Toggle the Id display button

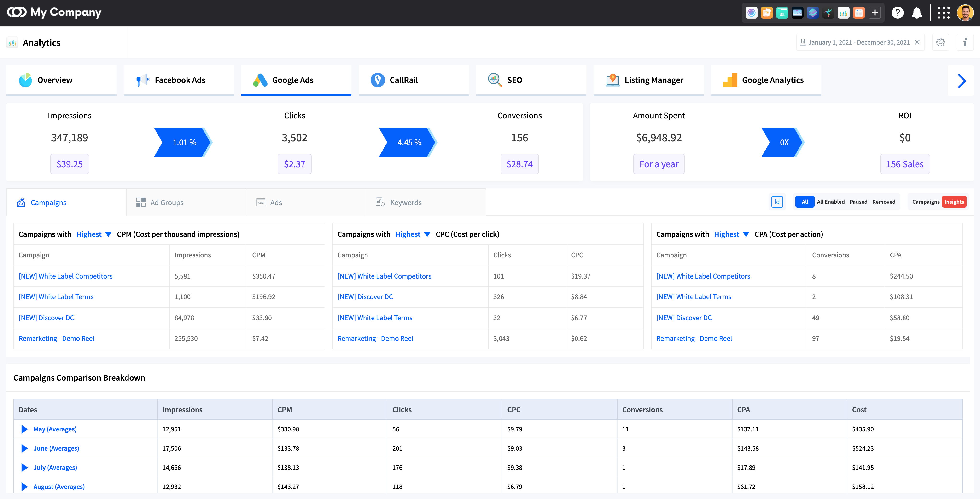777,202
